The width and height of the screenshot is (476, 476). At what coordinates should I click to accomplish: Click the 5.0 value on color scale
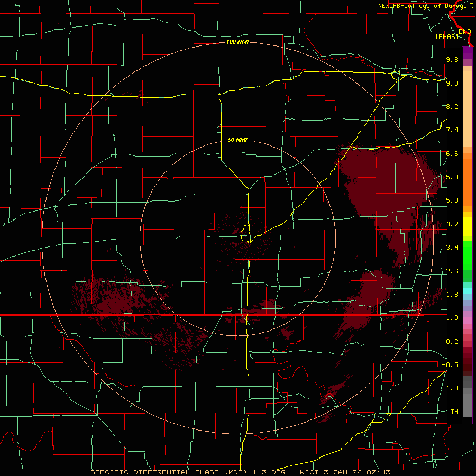(452, 200)
